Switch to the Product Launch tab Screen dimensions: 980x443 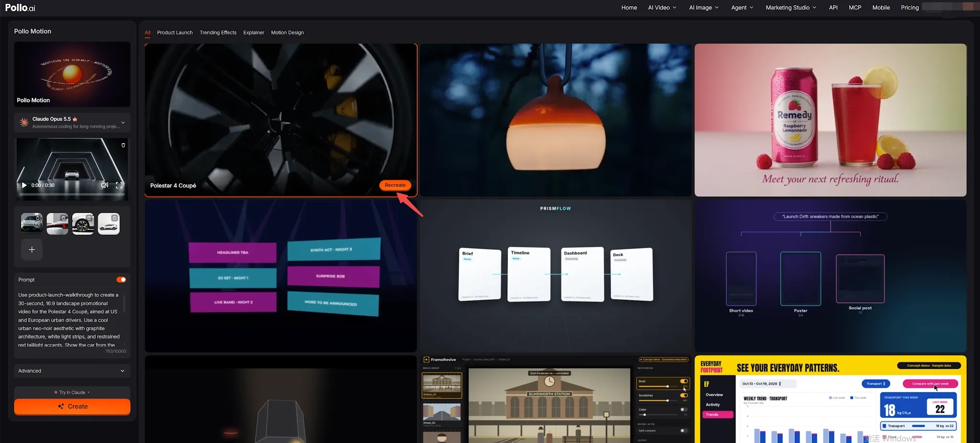click(175, 33)
